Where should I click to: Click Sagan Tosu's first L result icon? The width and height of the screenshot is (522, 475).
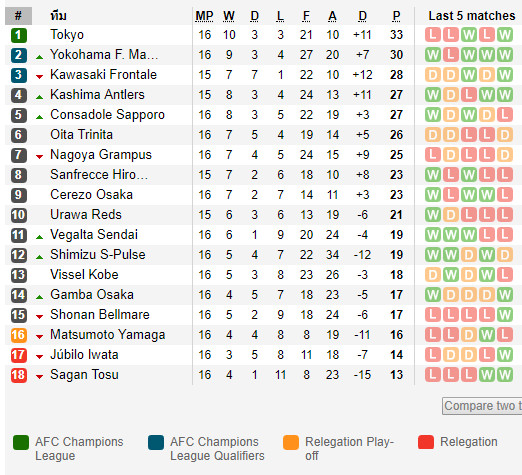pyautogui.click(x=433, y=375)
